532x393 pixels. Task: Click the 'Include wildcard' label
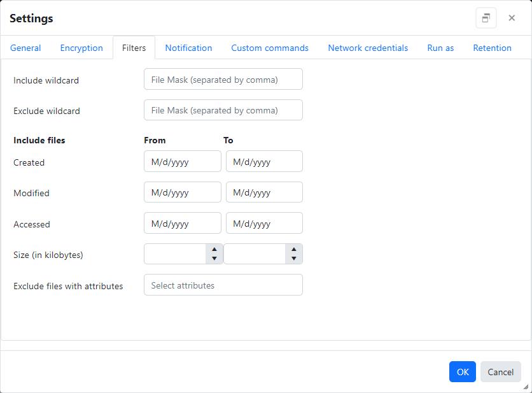46,80
